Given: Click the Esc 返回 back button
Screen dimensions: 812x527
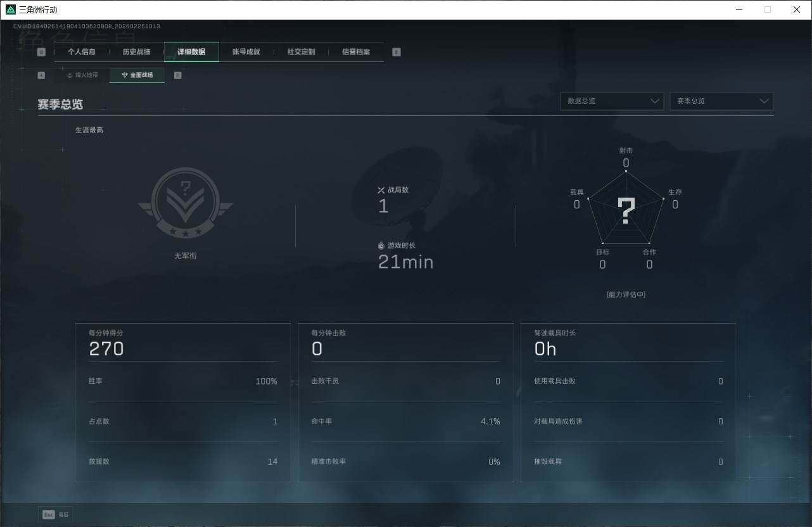Looking at the screenshot, I should tap(56, 514).
